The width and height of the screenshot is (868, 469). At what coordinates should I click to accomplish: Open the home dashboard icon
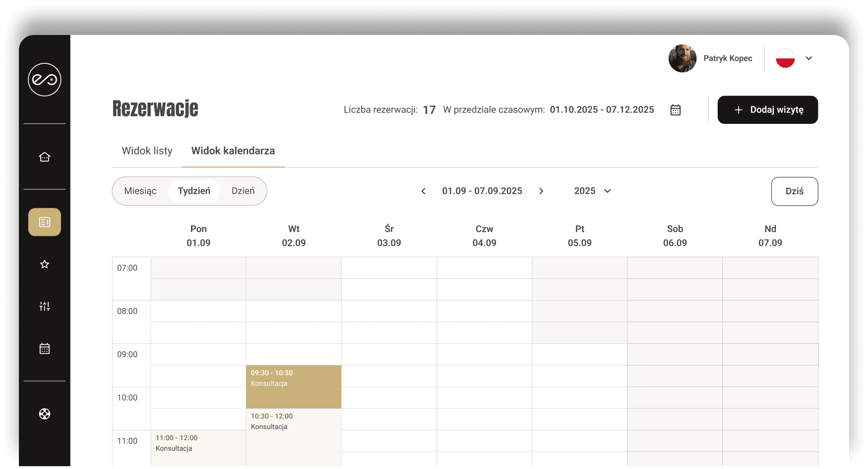point(44,157)
